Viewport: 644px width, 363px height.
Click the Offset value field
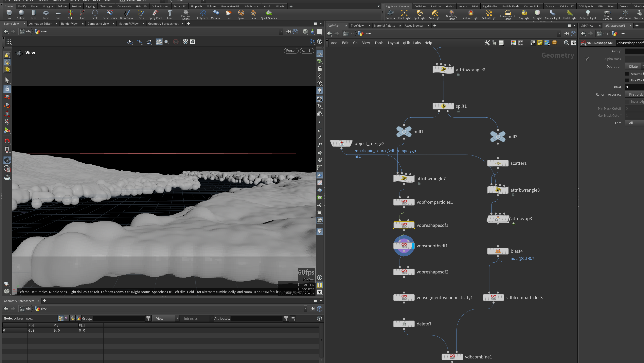635,87
